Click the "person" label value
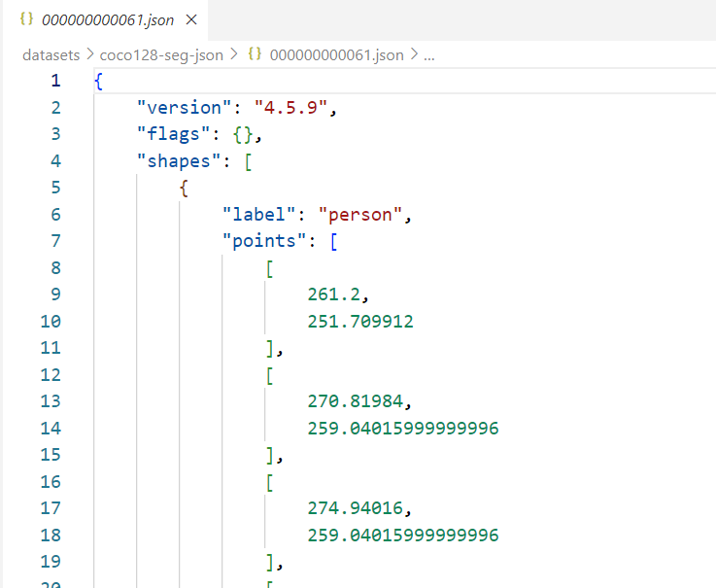 pos(360,215)
